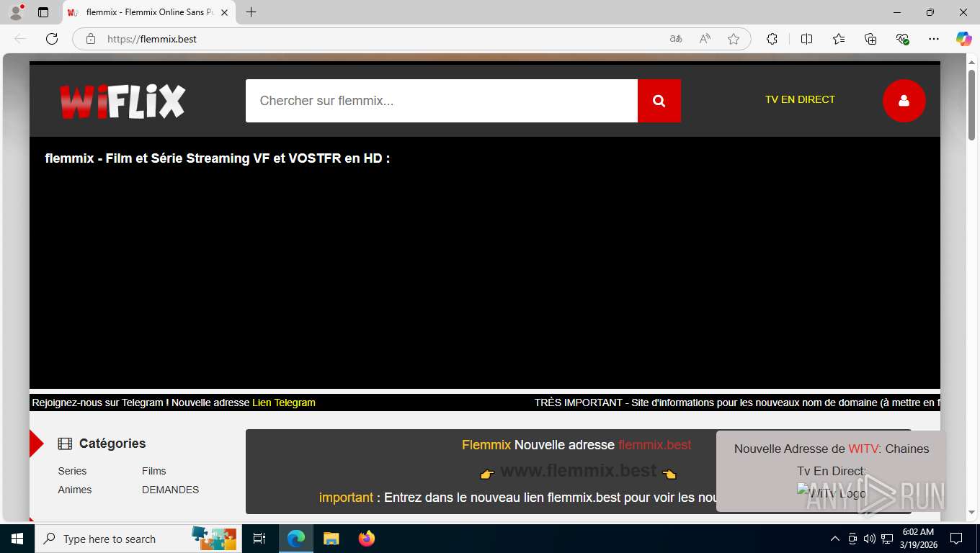Show hidden tray icons chevron
Screen dimensions: 980x553
point(835,539)
